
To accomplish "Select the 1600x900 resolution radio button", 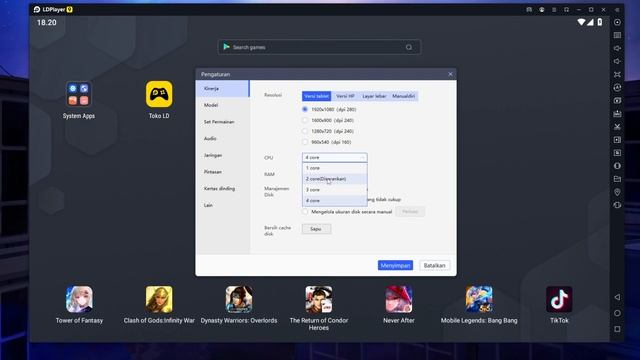I will [x=305, y=120].
